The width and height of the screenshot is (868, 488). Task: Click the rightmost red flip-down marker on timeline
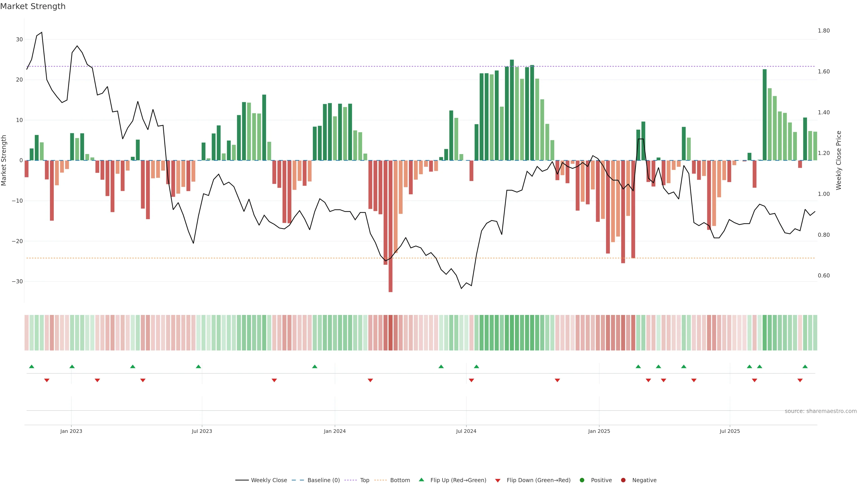800,380
